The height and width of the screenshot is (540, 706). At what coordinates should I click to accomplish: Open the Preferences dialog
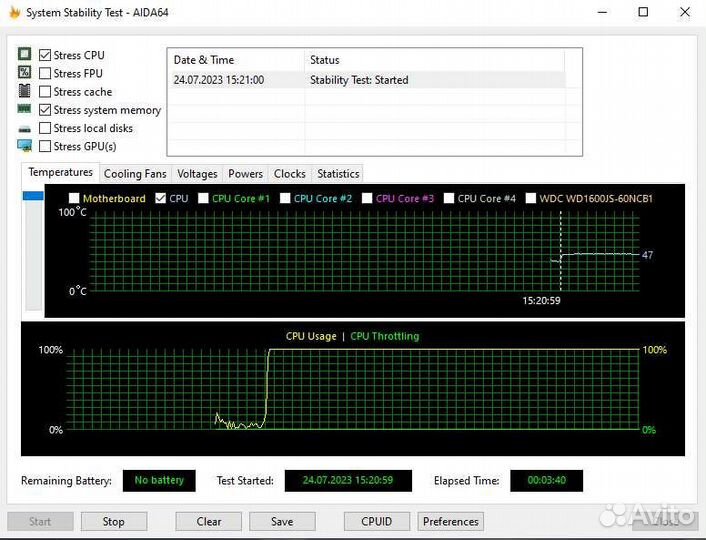pyautogui.click(x=451, y=522)
